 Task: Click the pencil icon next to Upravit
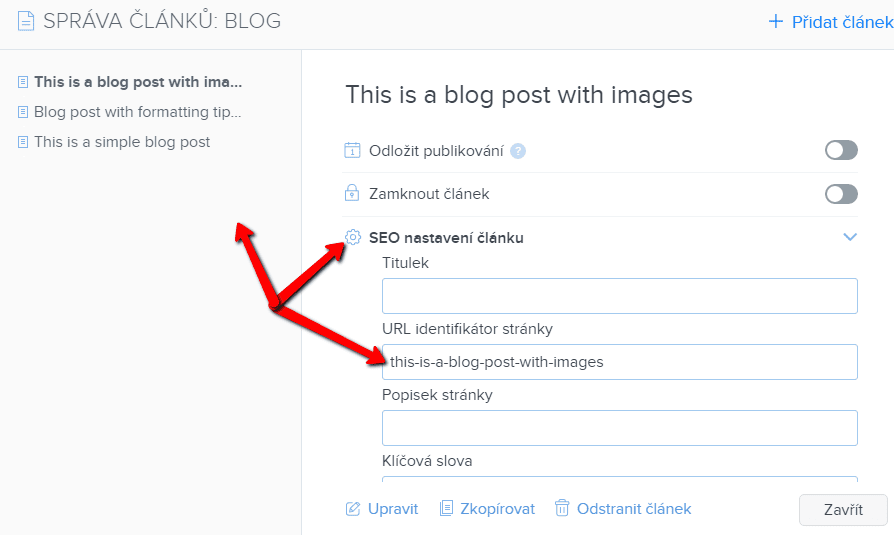pyautogui.click(x=353, y=508)
